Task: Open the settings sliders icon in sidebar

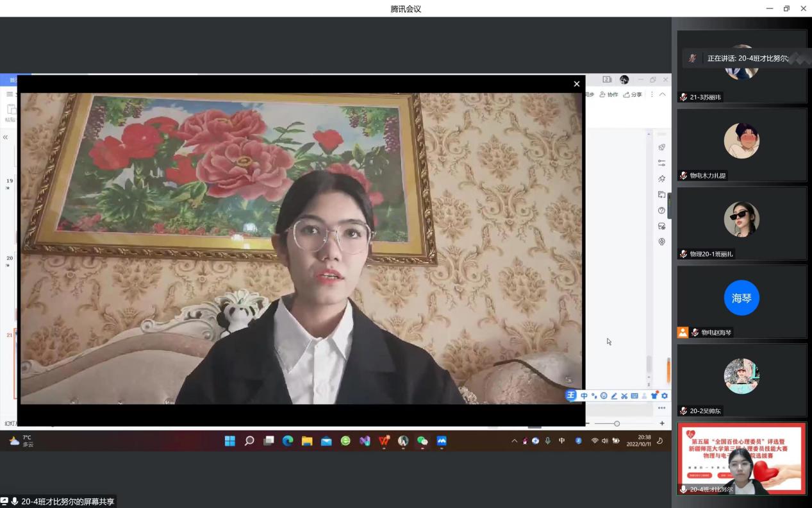Action: tap(661, 163)
